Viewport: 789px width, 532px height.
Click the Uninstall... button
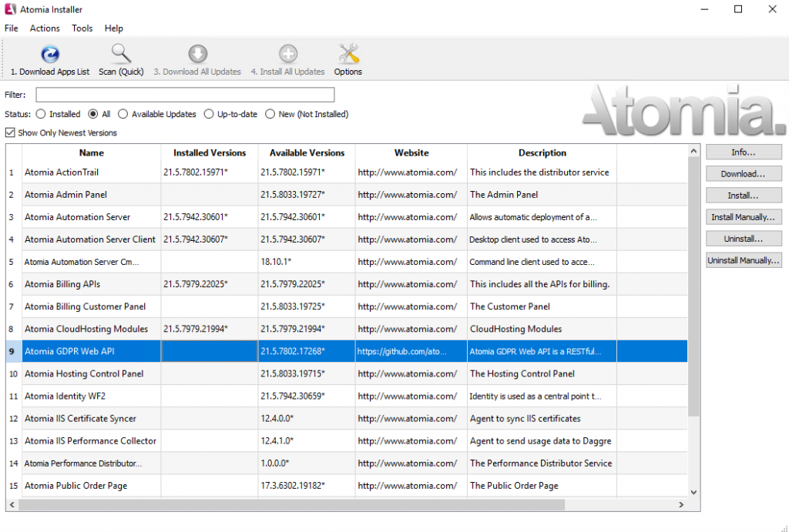743,238
